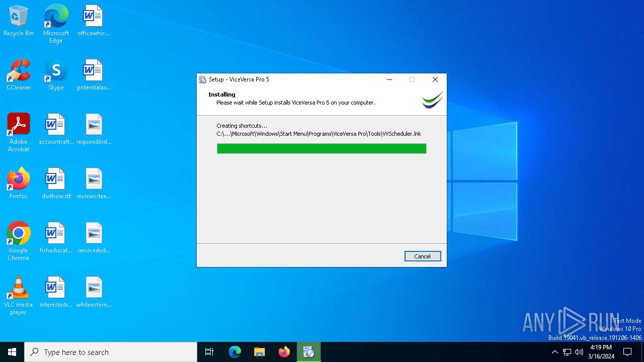Select the accountsalt... Word document
Image resolution: width=644 pixels, height=362 pixels.
pos(56,130)
